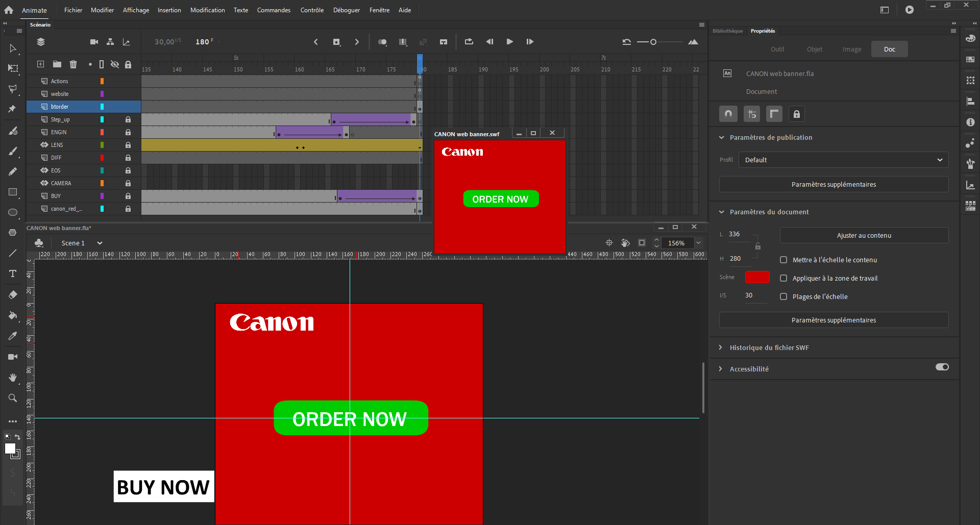This screenshot has height=525, width=980.
Task: Toggle lock on BUY layer
Action: pos(128,196)
